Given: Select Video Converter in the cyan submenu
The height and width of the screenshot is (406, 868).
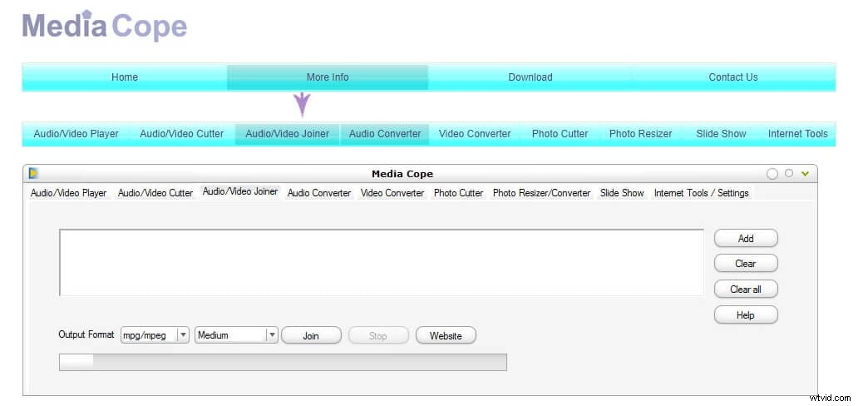Looking at the screenshot, I should [x=475, y=133].
